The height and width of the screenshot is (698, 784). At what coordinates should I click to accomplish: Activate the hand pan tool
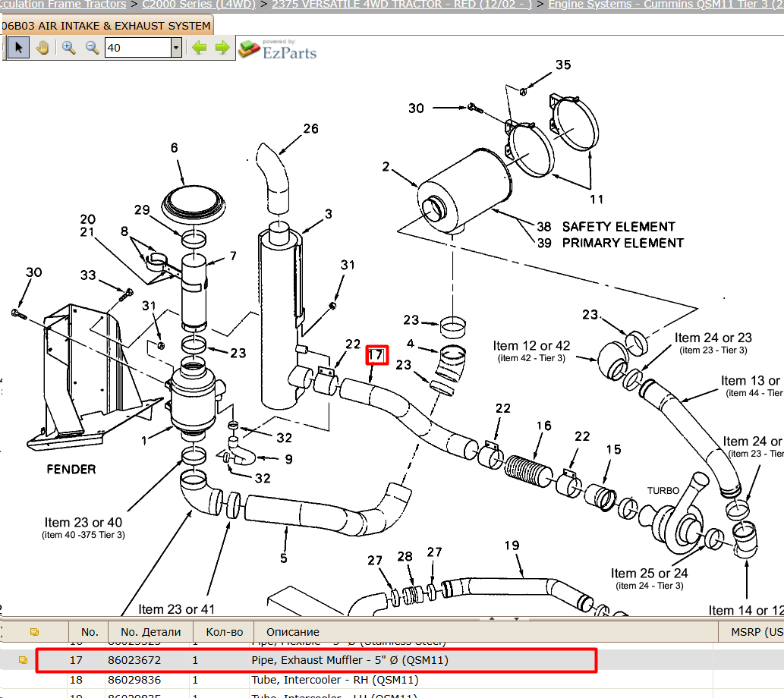click(x=43, y=48)
